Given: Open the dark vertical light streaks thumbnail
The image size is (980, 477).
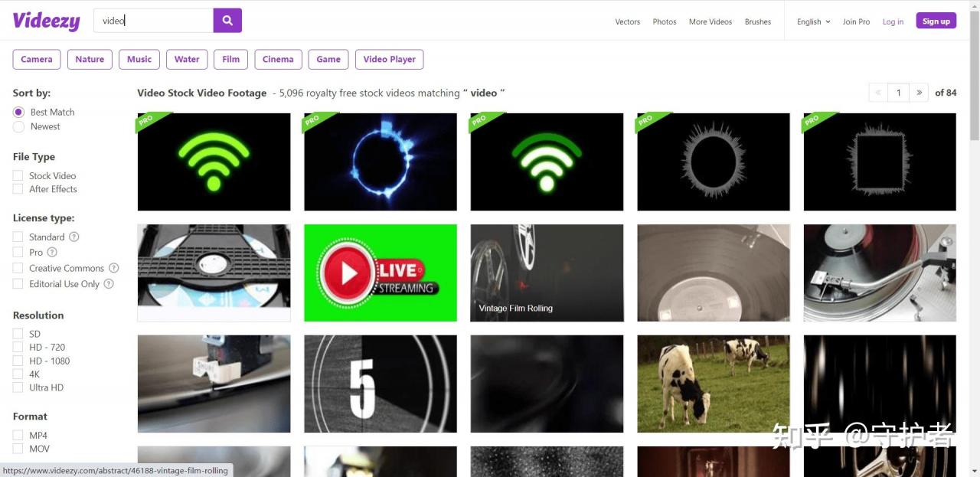Looking at the screenshot, I should [x=880, y=384].
